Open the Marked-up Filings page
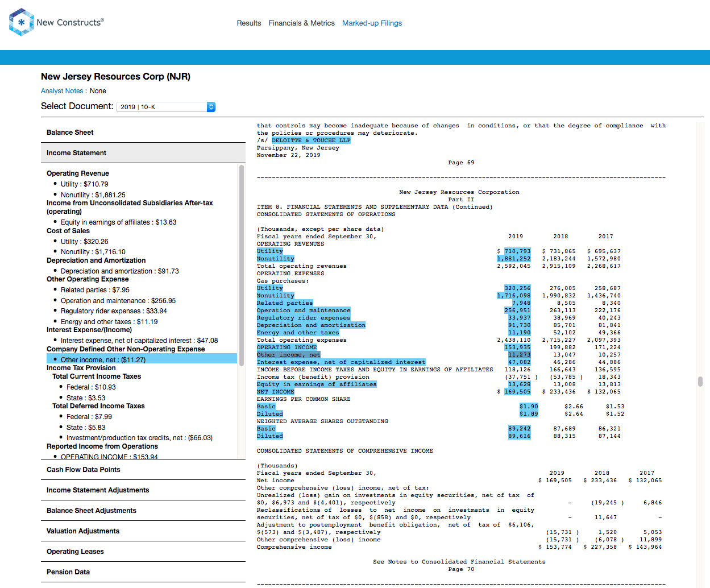This screenshot has width=710, height=588. click(x=372, y=23)
